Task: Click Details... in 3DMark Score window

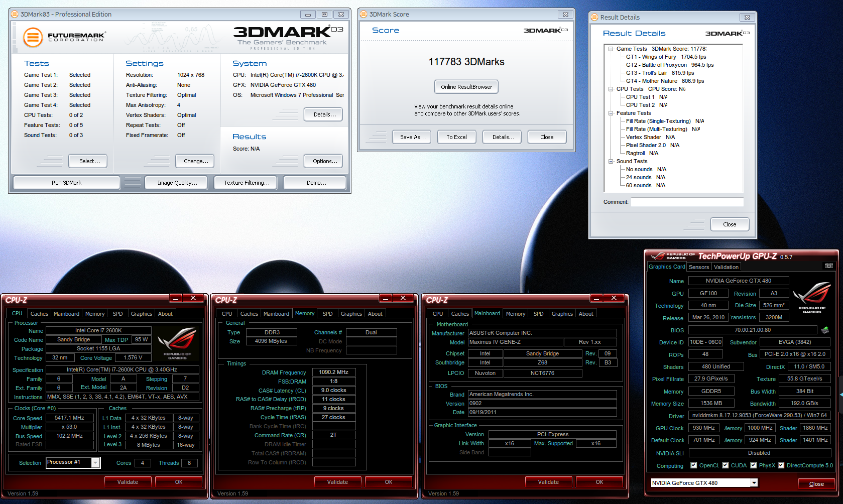Action: (x=502, y=137)
